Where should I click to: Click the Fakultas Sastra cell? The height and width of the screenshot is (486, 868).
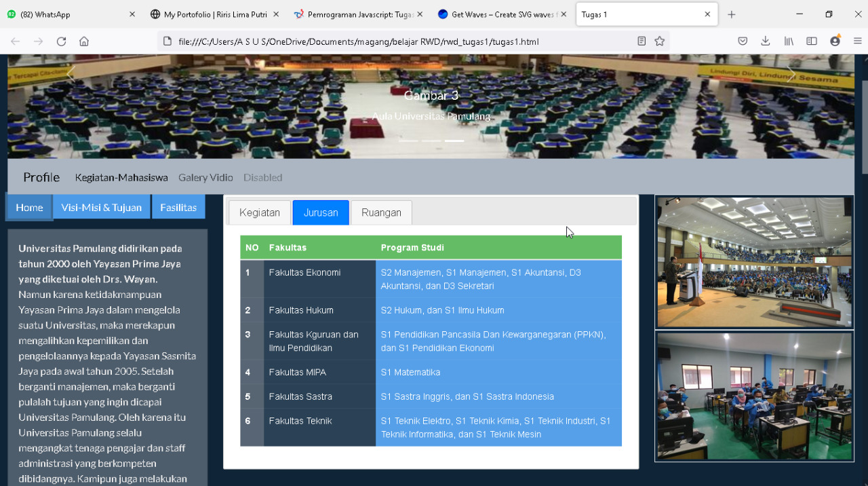[x=320, y=396]
